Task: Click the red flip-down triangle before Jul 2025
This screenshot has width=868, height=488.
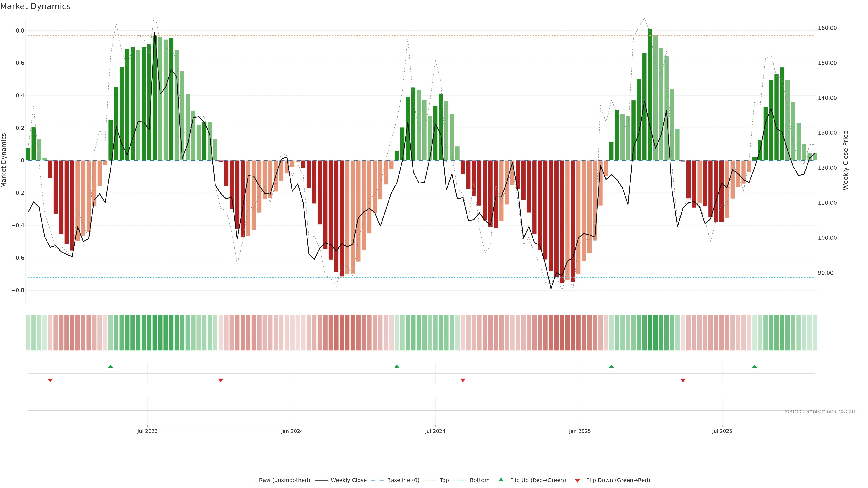Action: pyautogui.click(x=683, y=380)
